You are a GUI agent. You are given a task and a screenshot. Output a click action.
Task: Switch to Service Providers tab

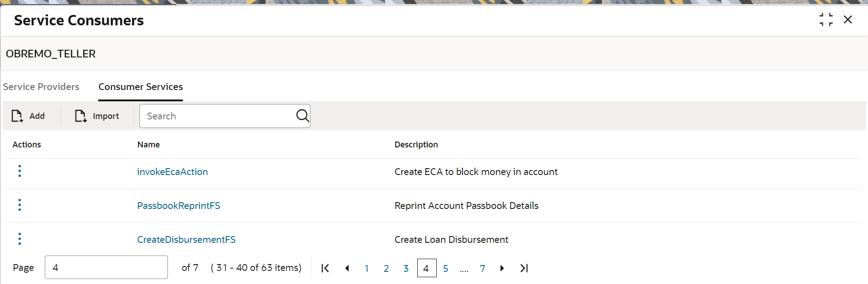tap(41, 87)
